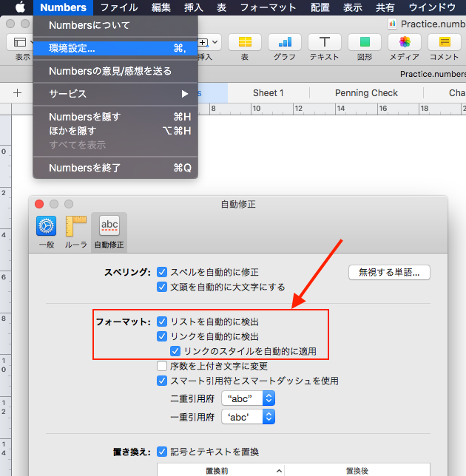
Task: Click the グラフ (Chart) toolbar icon
Action: (285, 42)
